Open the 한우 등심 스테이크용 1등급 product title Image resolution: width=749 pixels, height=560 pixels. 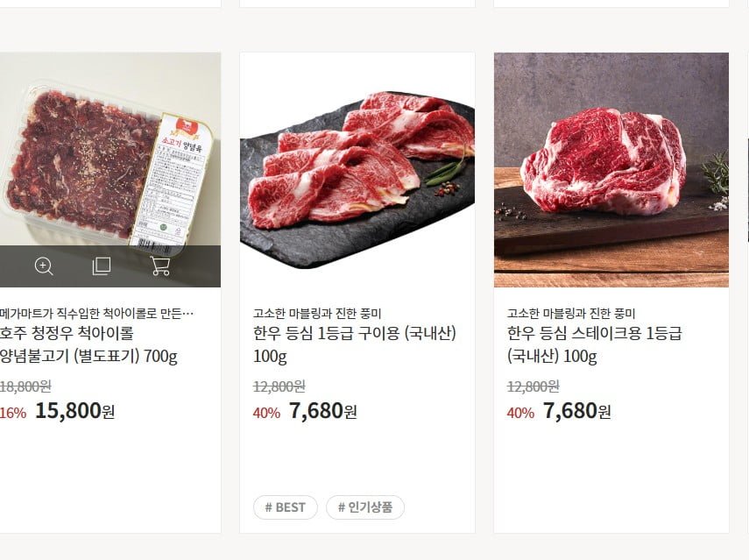(594, 344)
